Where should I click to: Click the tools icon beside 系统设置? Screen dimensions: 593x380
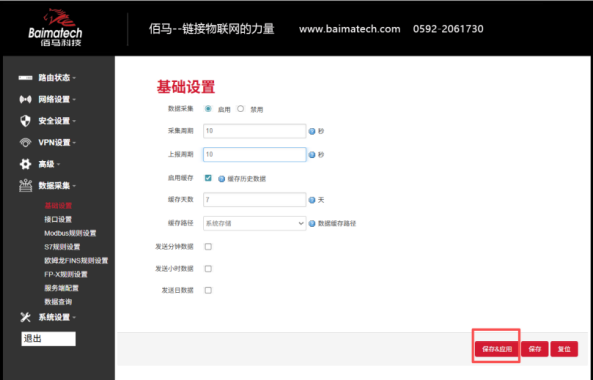pyautogui.click(x=25, y=317)
